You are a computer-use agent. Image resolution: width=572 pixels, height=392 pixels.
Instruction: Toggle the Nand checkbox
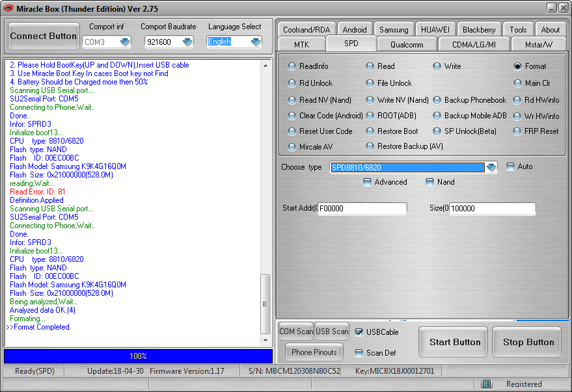429,182
